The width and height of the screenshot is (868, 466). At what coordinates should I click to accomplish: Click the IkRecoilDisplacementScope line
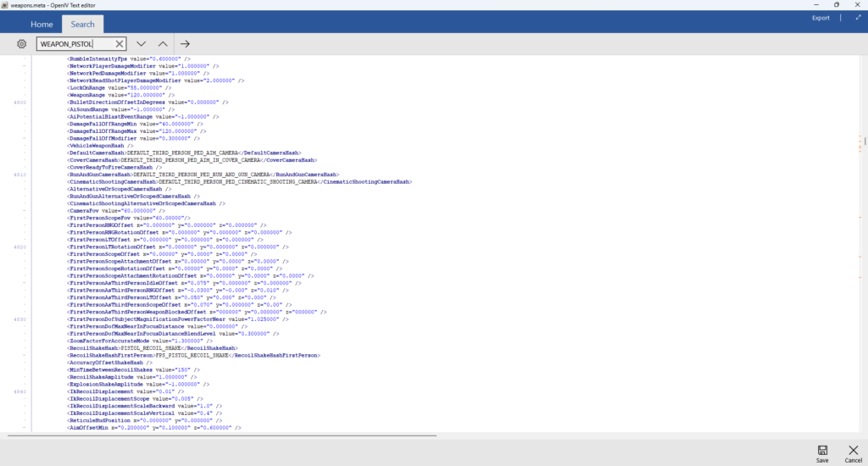click(x=135, y=398)
